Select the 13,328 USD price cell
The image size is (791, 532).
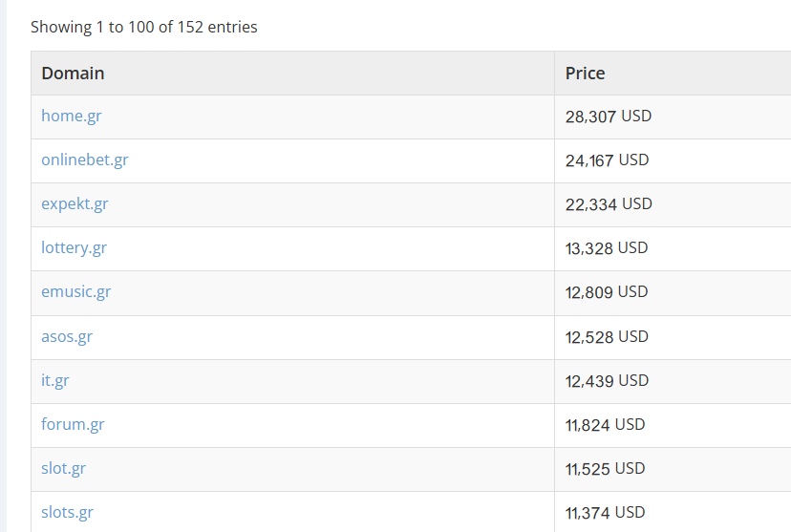click(x=607, y=248)
